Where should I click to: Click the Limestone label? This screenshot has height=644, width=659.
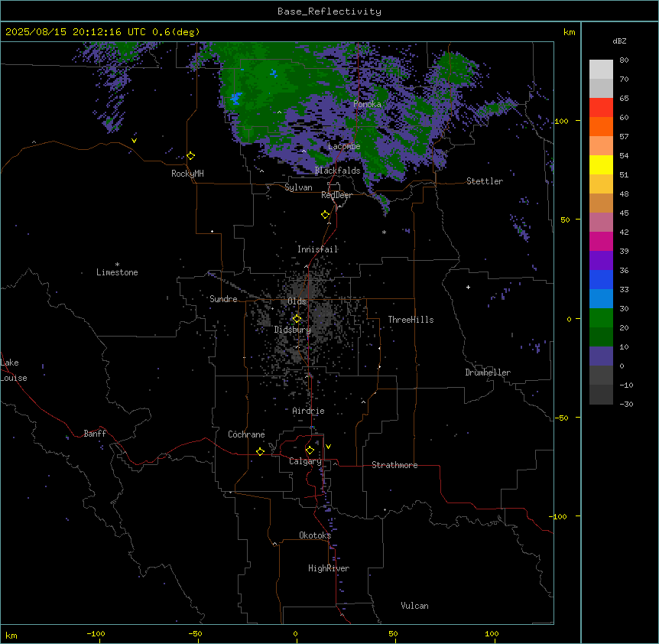117,272
